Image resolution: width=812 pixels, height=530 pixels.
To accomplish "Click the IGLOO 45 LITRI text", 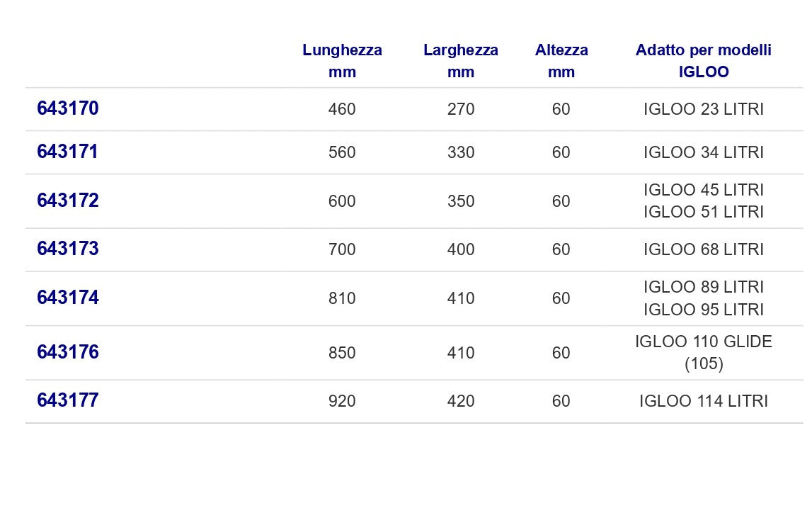I will (x=704, y=190).
